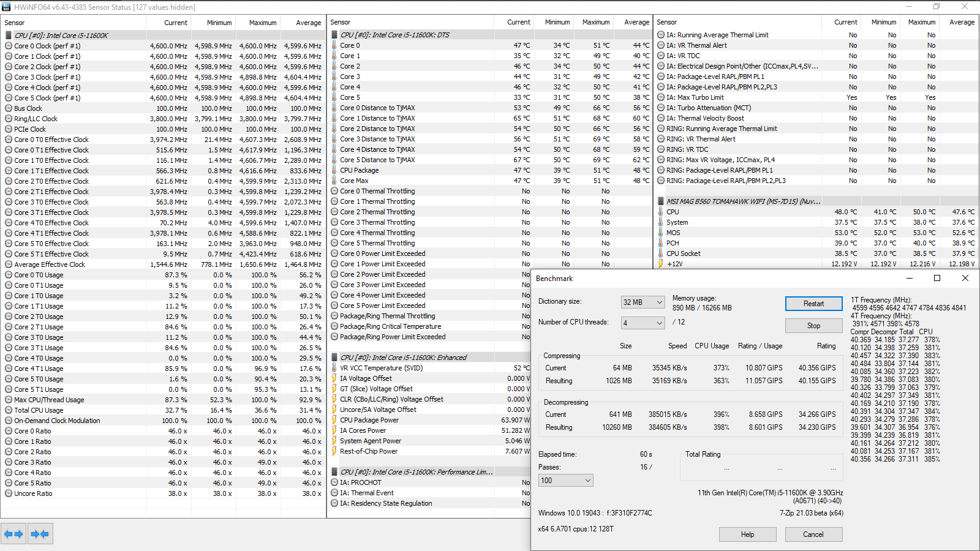Click the icon beside Uncore Ratio
980x551 pixels.
tap(9, 493)
